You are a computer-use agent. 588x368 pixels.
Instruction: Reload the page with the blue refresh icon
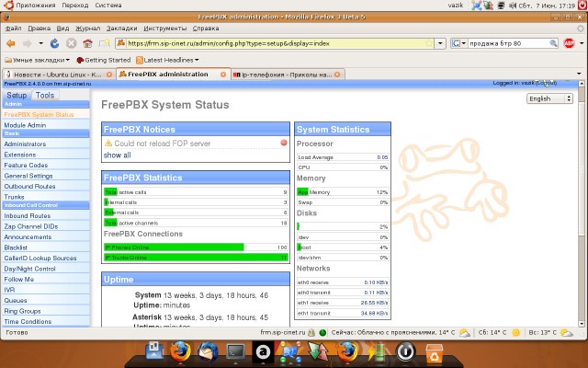click(55, 43)
